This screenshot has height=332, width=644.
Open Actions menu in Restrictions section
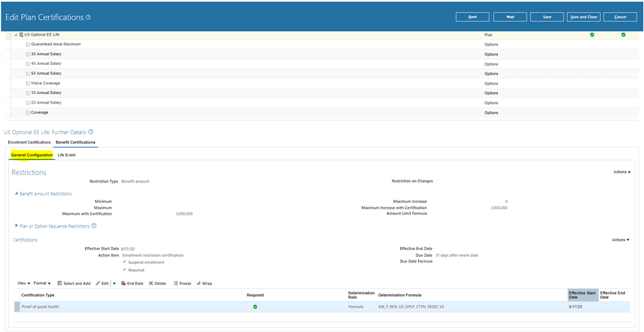point(622,172)
